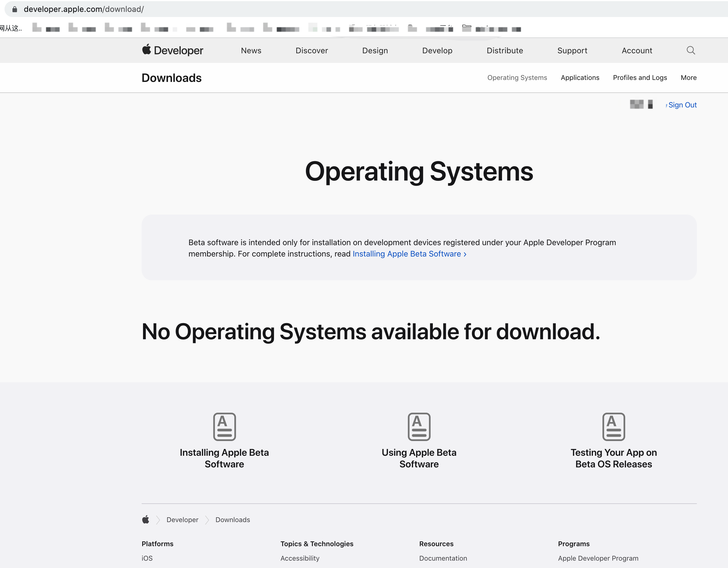Click the Apple logo in breadcrumb
The height and width of the screenshot is (568, 728).
click(x=146, y=519)
